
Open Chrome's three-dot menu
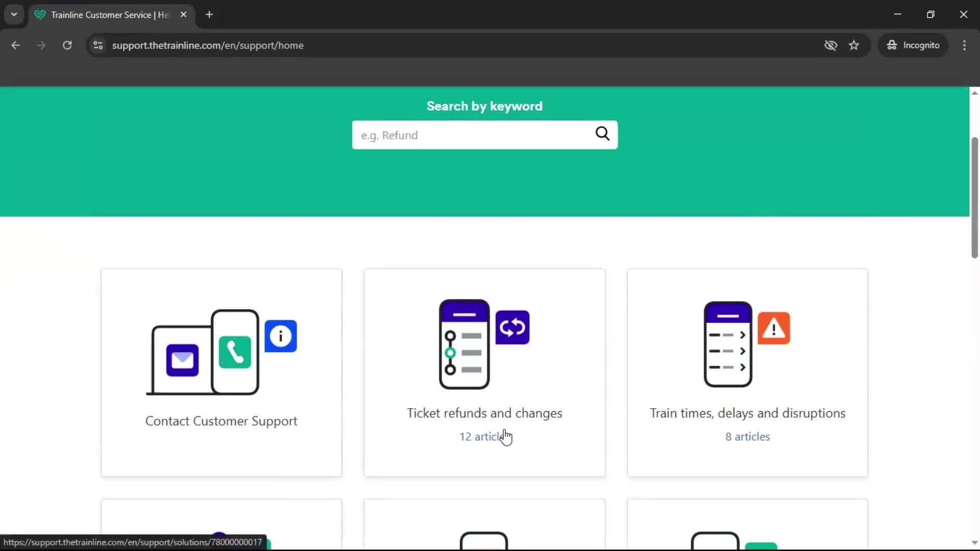[964, 45]
